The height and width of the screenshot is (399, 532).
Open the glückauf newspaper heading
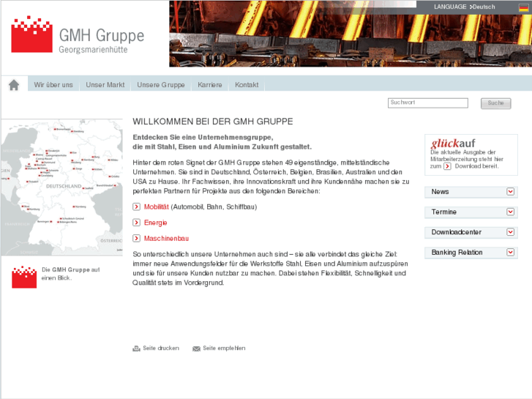pyautogui.click(x=453, y=143)
